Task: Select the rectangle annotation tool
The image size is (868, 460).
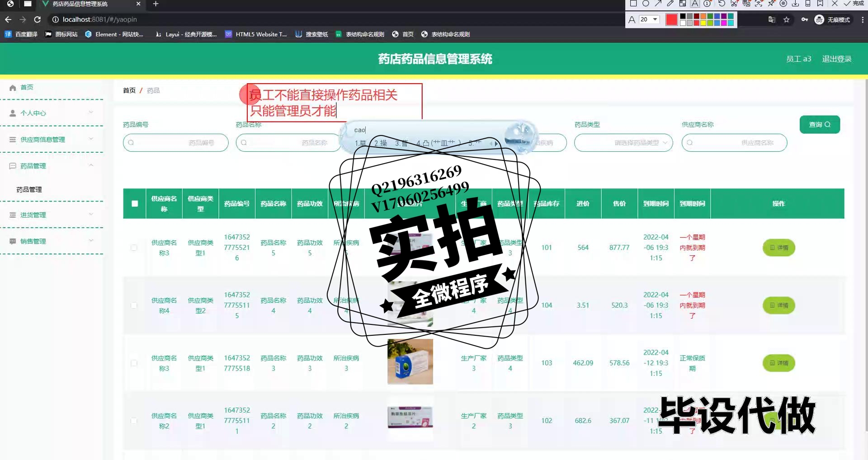Action: [x=633, y=3]
